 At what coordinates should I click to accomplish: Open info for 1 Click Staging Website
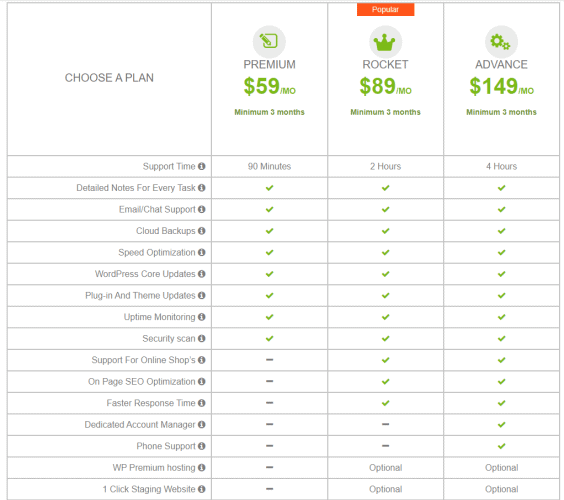(x=202, y=489)
